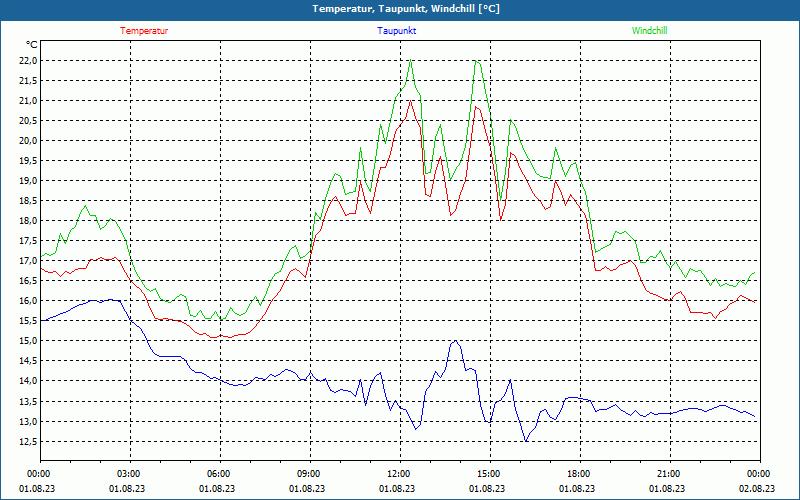Click the 14,0 value on the y-axis
This screenshot has width=800, height=500.
[x=27, y=381]
